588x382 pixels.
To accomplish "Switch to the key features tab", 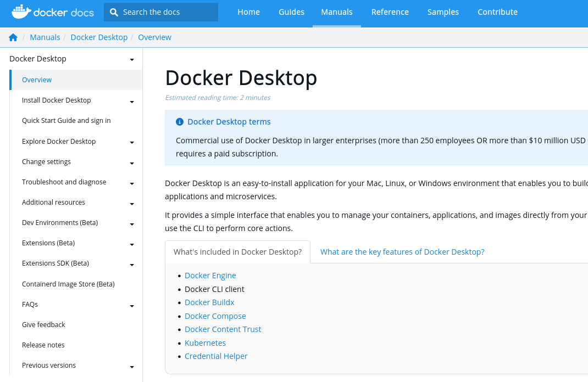I will [x=402, y=251].
